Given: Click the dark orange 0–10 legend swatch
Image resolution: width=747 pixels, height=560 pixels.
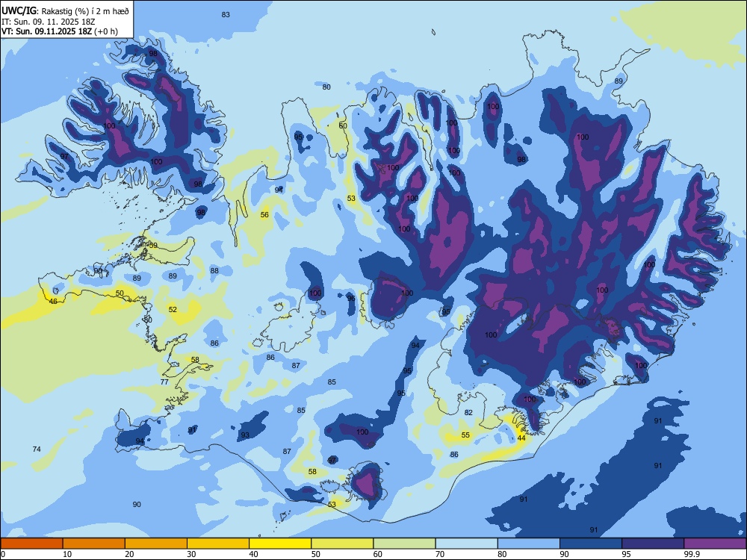Looking at the screenshot, I should 31,544.
